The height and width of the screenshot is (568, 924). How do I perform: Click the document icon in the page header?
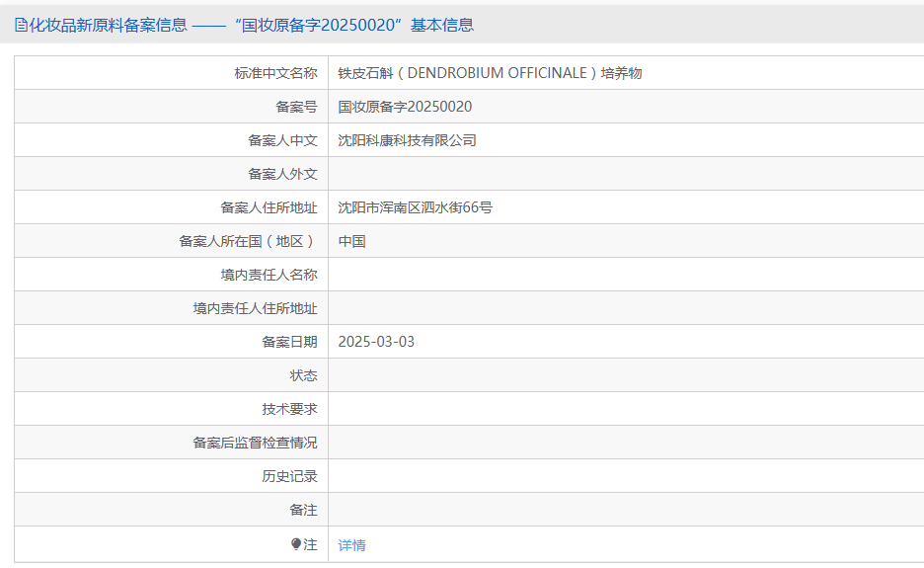click(21, 25)
